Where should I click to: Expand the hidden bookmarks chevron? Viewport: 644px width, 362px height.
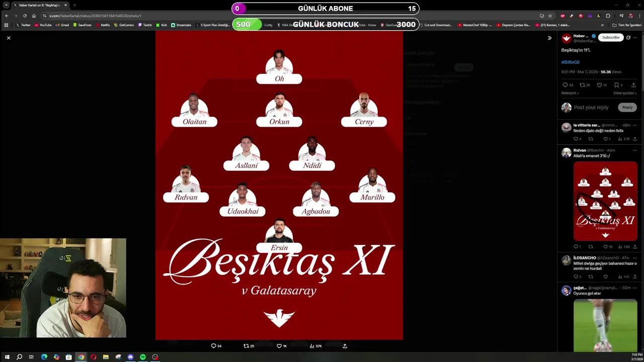[x=602, y=25]
